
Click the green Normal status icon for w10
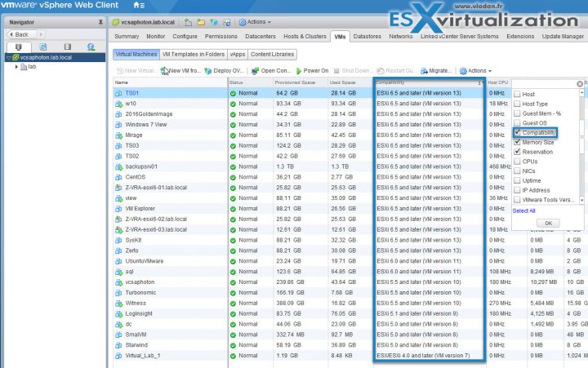coord(233,104)
